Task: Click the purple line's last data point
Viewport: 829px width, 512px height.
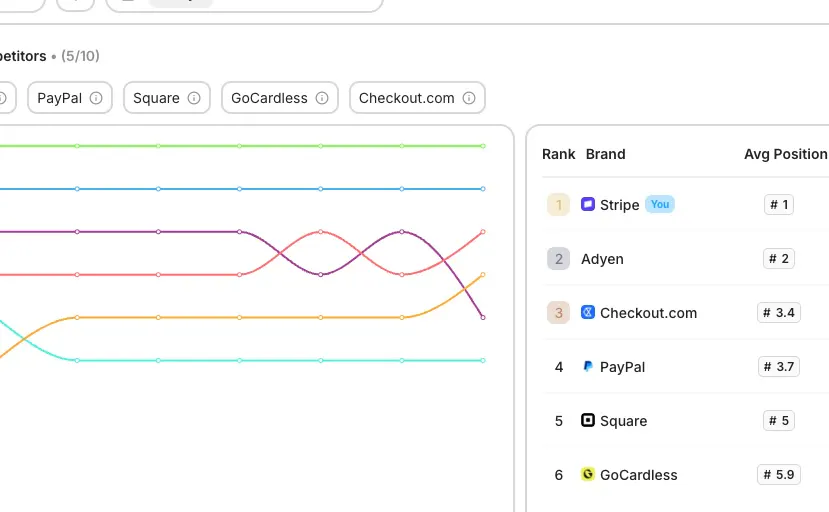Action: [483, 317]
